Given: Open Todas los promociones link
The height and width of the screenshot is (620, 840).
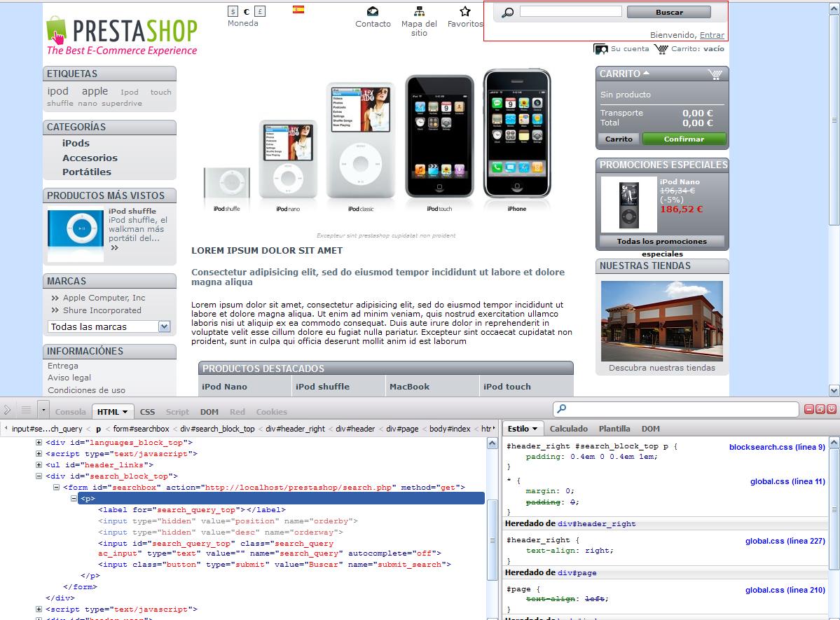Looking at the screenshot, I should tap(662, 241).
